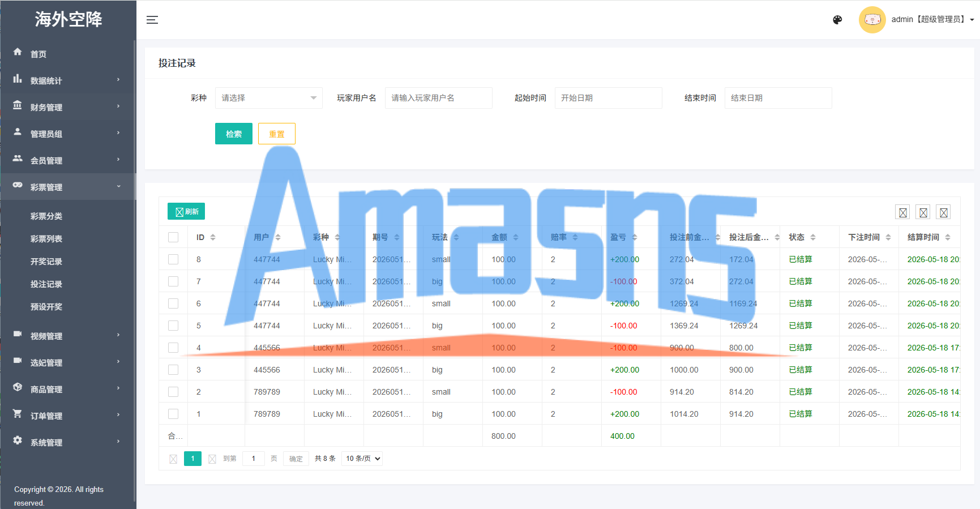The width and height of the screenshot is (980, 509).
Task: Click the person icon for 管理员组
Action: (18, 132)
